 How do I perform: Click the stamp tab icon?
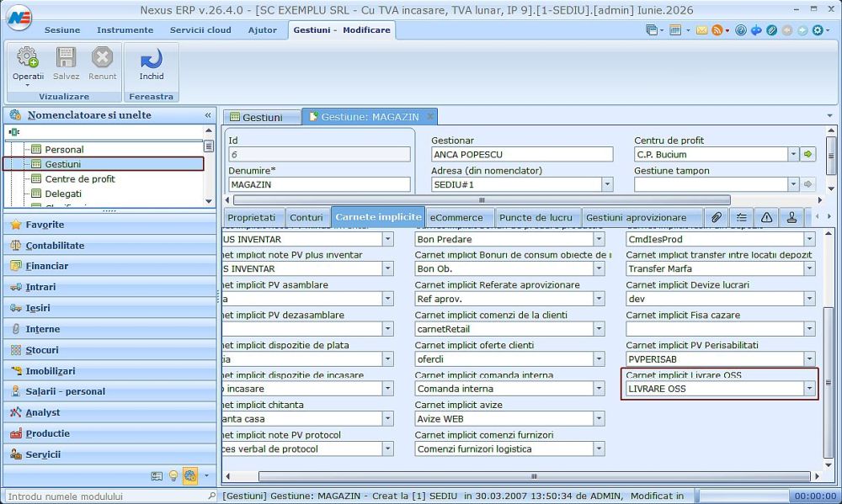(791, 217)
